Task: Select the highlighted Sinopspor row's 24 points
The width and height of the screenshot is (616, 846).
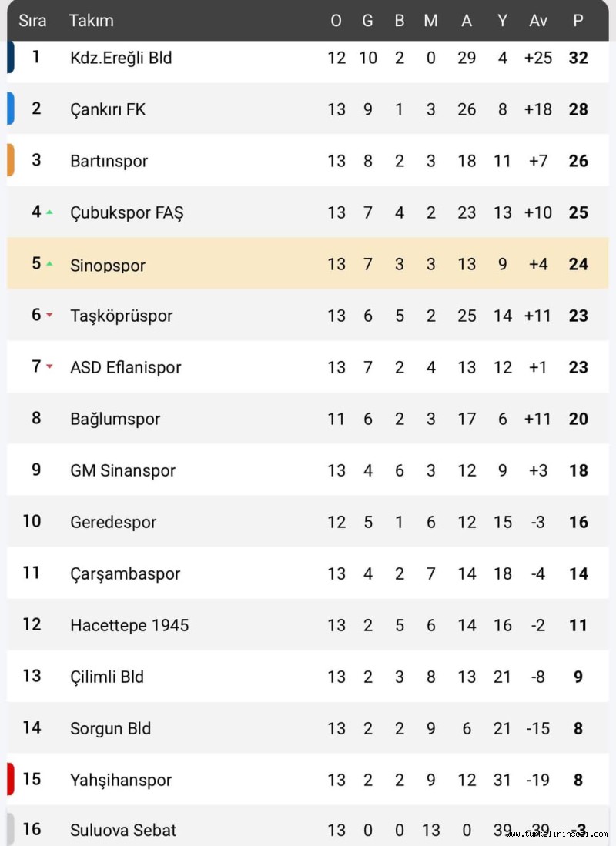Action: pyautogui.click(x=578, y=264)
